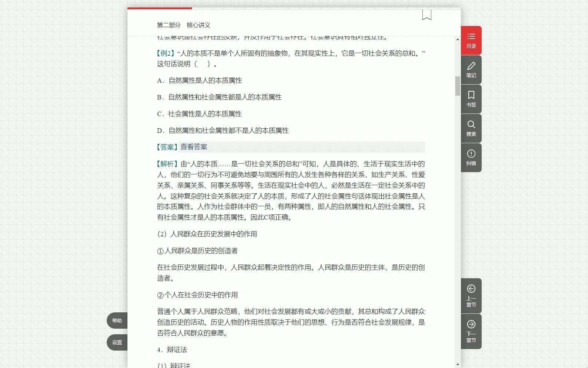Image resolution: width=588 pixels, height=368 pixels.
Task: Click the 【答案】 label
Action: 167,147
